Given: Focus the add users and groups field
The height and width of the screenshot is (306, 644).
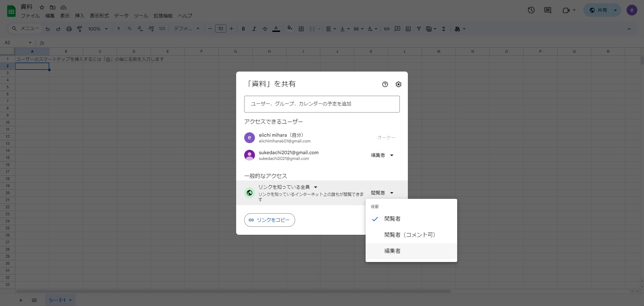Looking at the screenshot, I should click(322, 104).
